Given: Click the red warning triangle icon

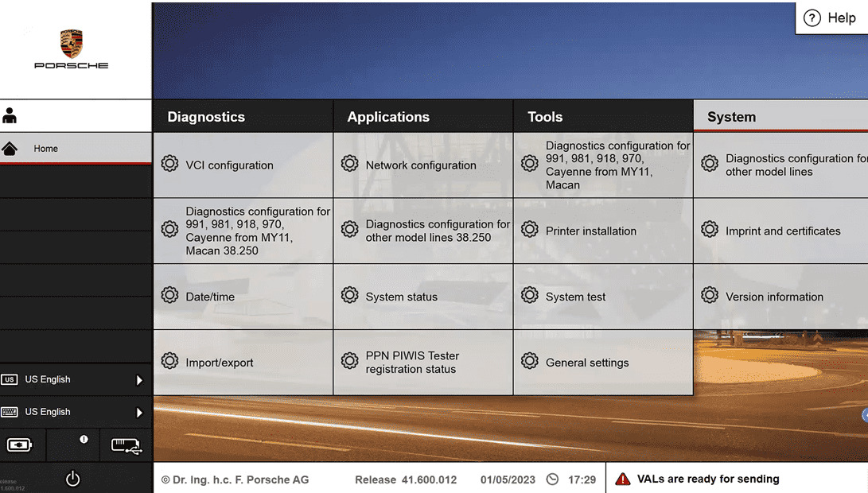Looking at the screenshot, I should coord(623,479).
